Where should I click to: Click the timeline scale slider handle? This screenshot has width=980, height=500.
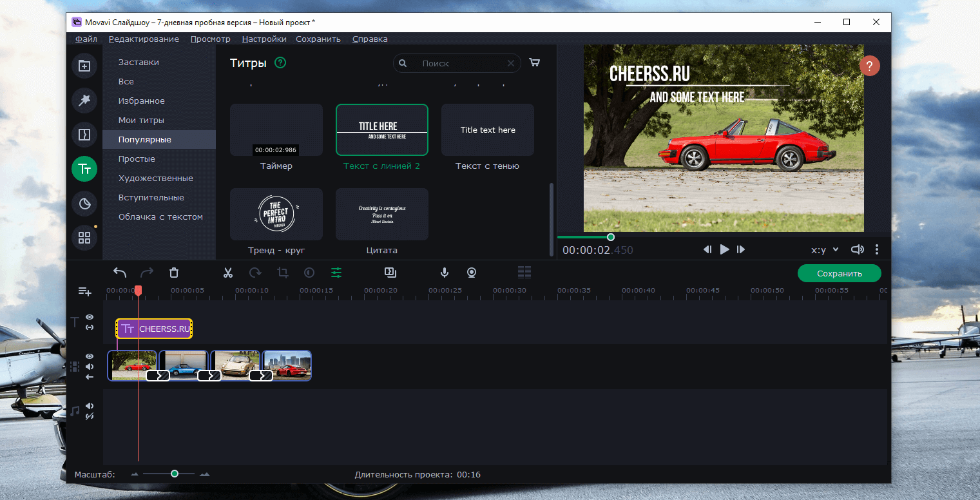175,474
